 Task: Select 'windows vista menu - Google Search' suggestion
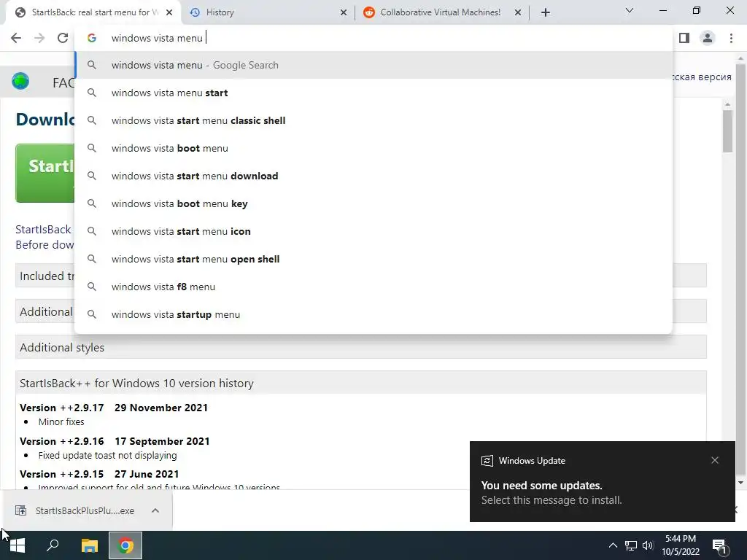point(373,65)
